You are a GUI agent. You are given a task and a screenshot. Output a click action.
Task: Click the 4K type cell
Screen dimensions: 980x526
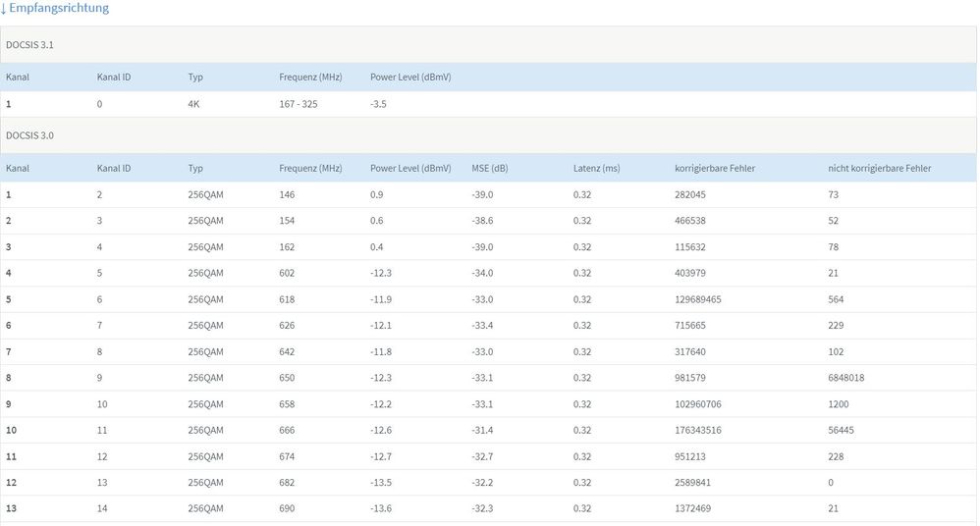pos(193,104)
